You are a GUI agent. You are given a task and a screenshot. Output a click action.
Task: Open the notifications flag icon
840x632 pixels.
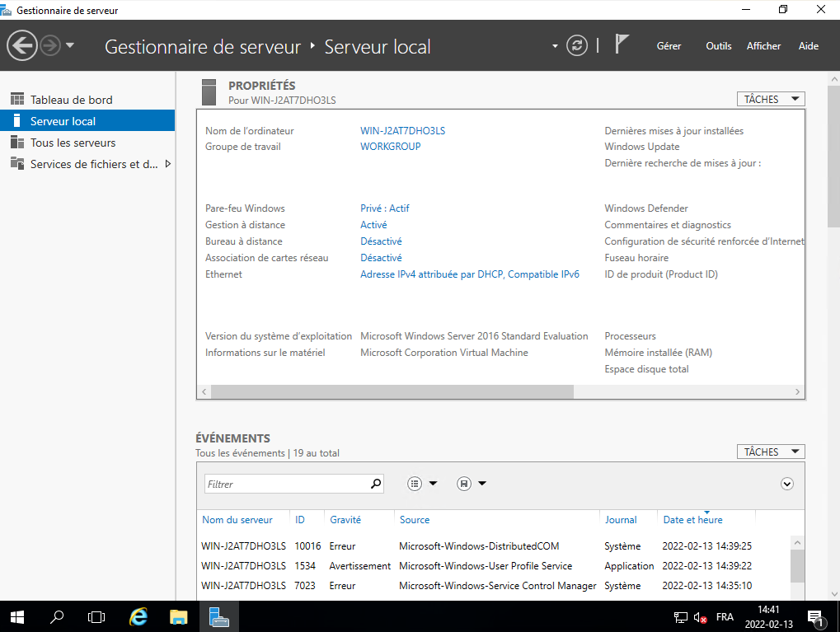coord(622,45)
